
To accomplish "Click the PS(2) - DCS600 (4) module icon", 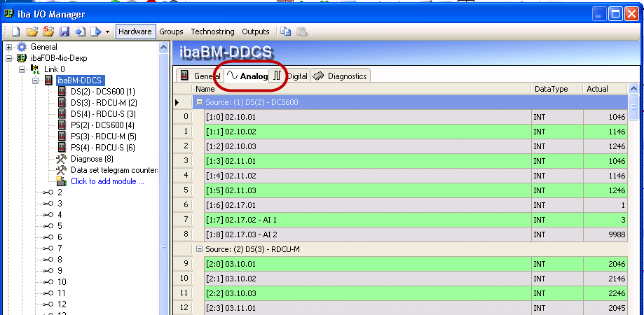I will (62, 125).
